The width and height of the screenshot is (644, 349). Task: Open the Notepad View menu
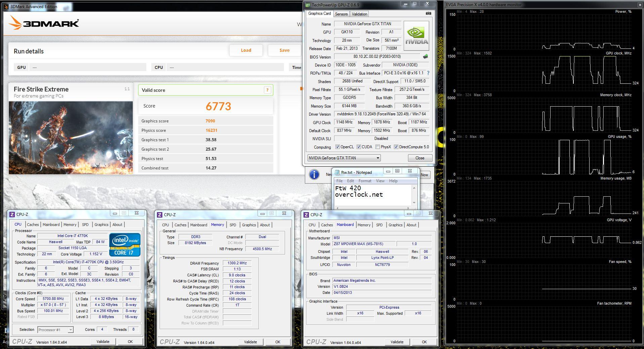tap(380, 181)
